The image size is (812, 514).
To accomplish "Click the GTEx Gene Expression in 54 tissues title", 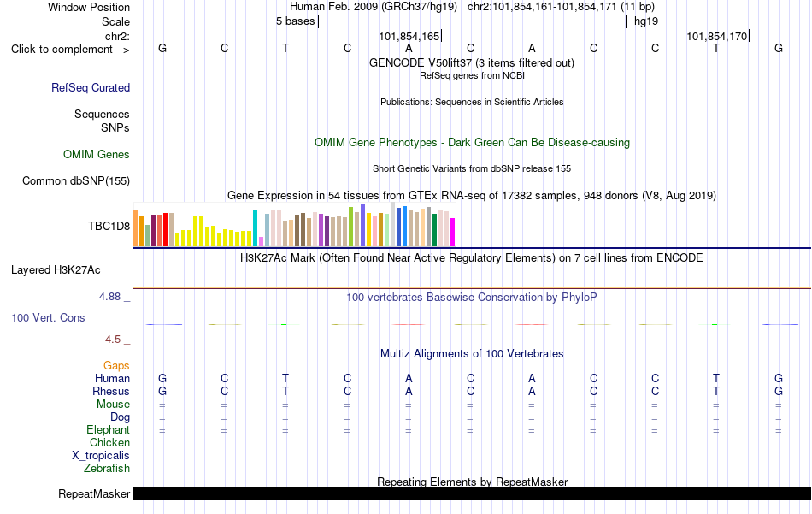I will tap(472, 196).
